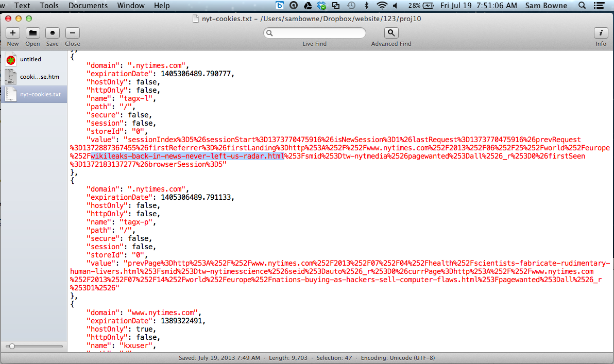
Task: Click Sam Bowne user menu
Action: [546, 6]
